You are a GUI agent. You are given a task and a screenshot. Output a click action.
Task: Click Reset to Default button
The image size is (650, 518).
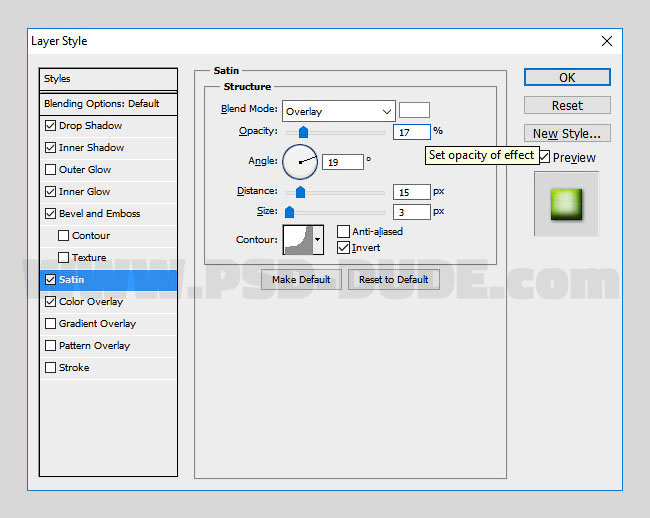point(394,279)
